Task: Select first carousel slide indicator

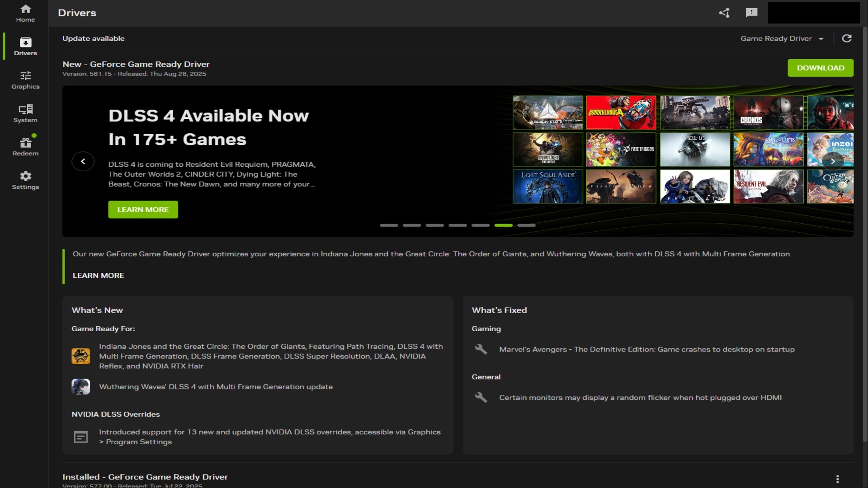Action: click(389, 225)
